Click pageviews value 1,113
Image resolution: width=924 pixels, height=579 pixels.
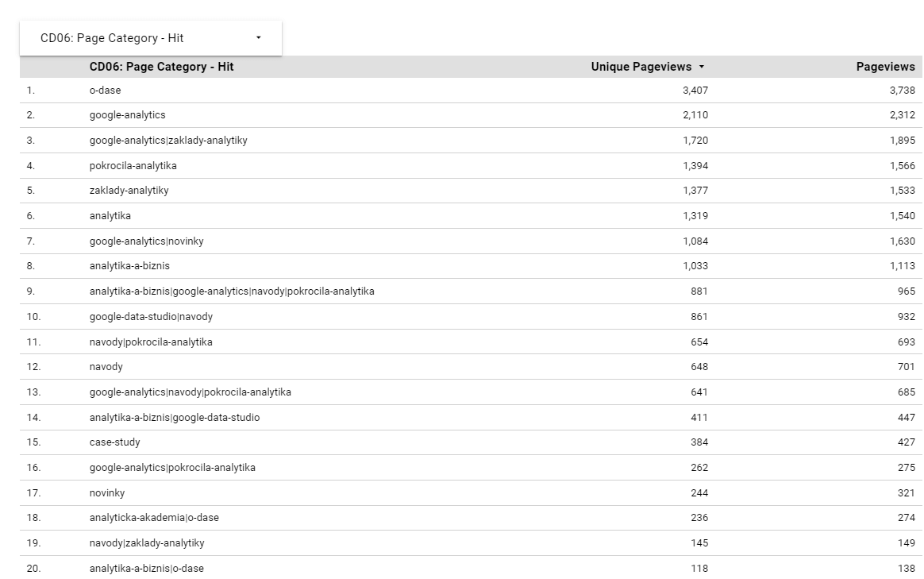[x=903, y=266]
